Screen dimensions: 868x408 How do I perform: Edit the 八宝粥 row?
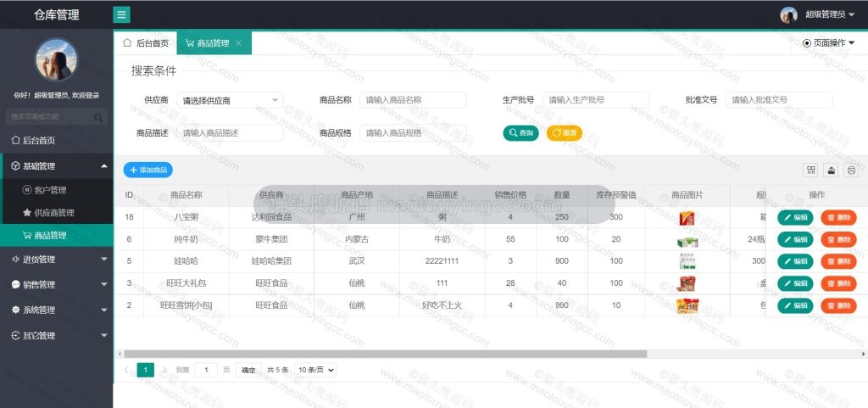(795, 217)
